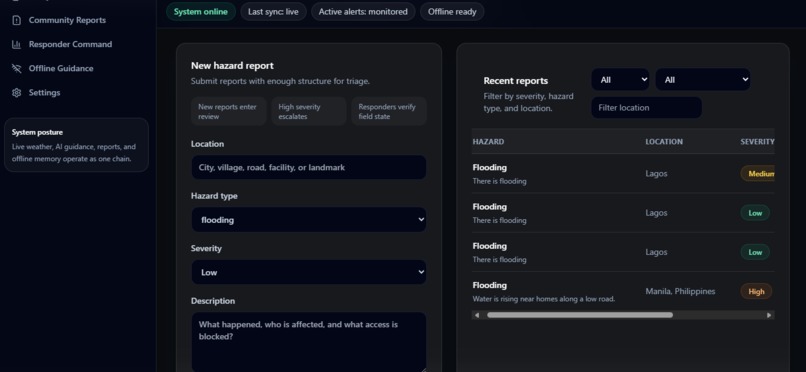The image size is (806, 372).
Task: Click the LOCATION column header
Action: (x=664, y=141)
